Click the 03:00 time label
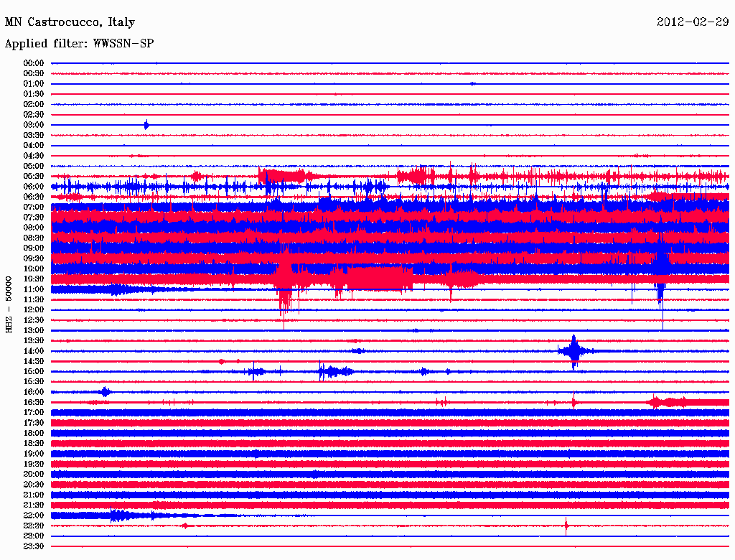This screenshot has width=735, height=560. [34, 125]
